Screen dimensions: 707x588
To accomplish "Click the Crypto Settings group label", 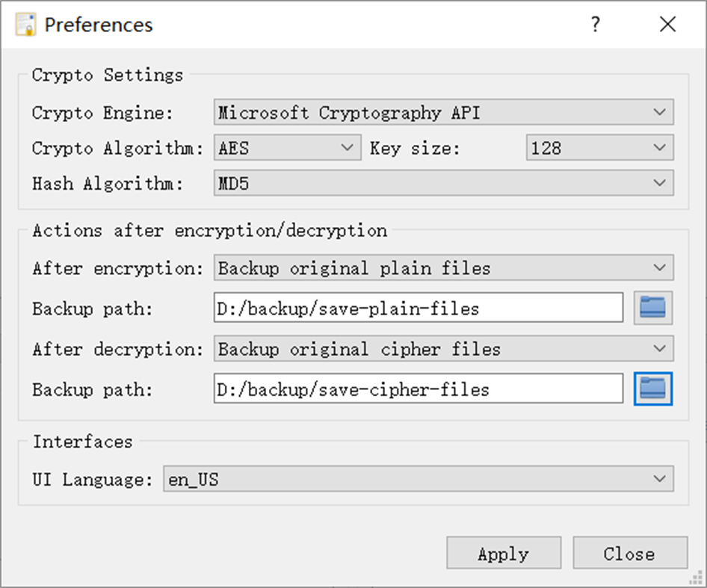I will 107,75.
